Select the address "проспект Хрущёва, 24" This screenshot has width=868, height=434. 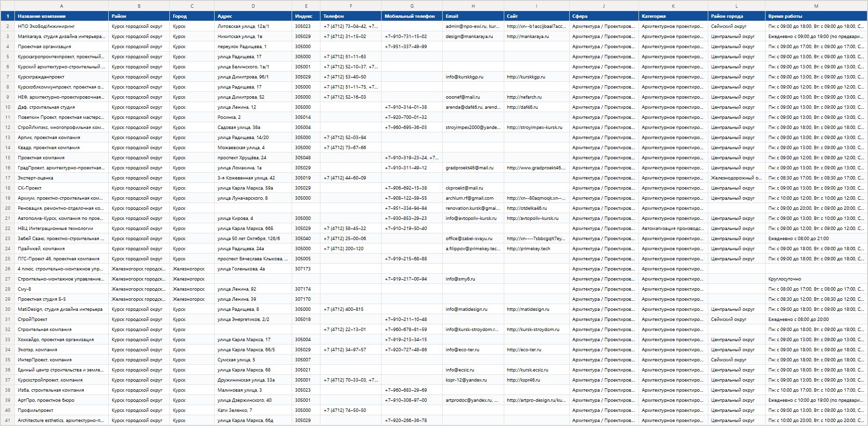(253, 158)
